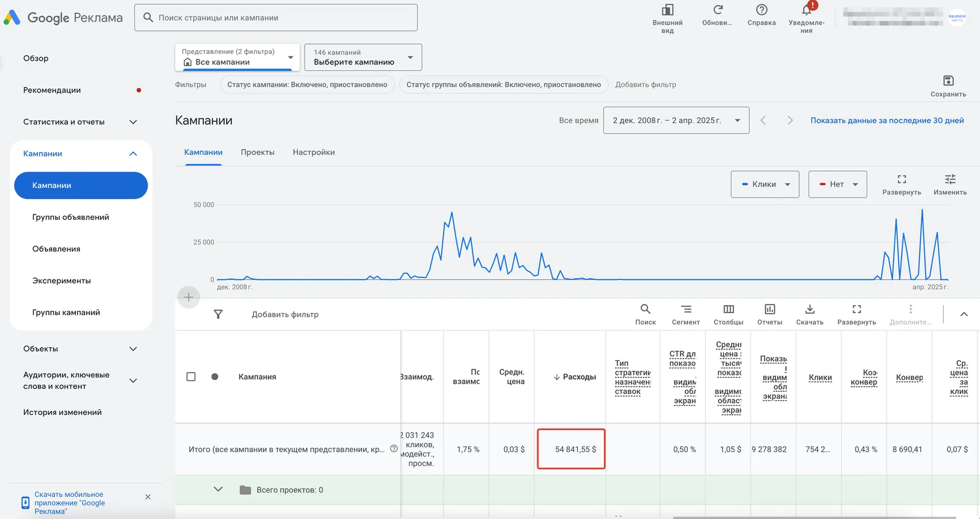The width and height of the screenshot is (980, 519).
Task: Open table Поиск search icon
Action: click(646, 309)
